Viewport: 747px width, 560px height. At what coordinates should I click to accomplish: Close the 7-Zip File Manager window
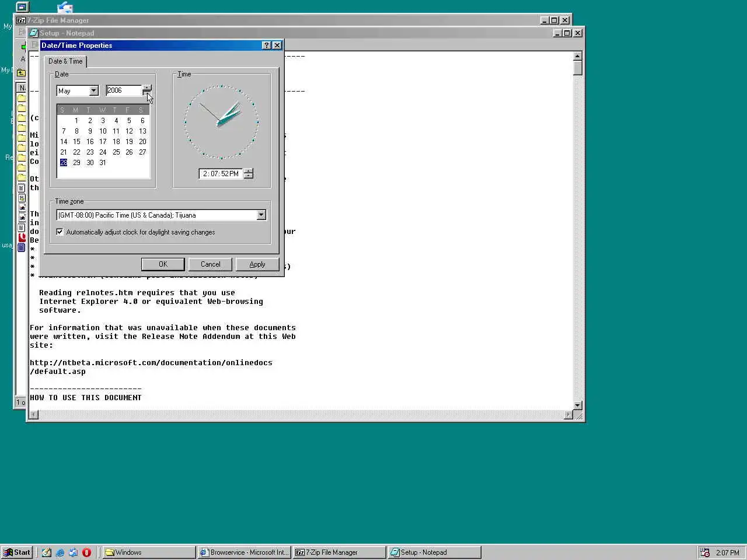pos(565,20)
